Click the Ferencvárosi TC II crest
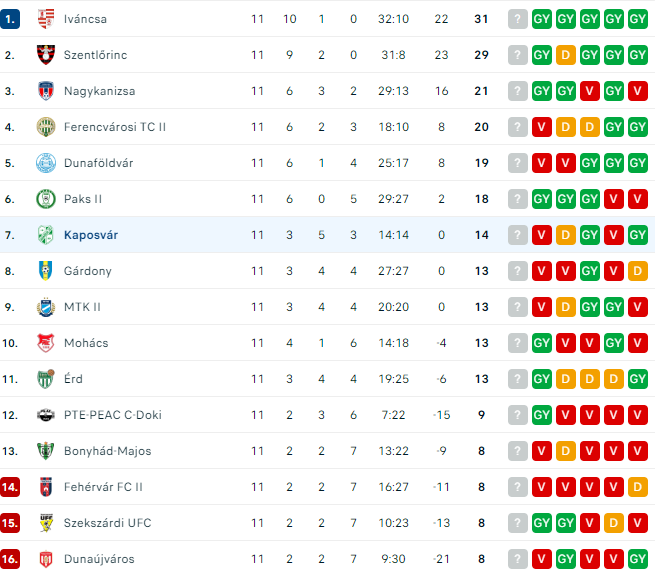The width and height of the screenshot is (655, 576). pyautogui.click(x=46, y=127)
